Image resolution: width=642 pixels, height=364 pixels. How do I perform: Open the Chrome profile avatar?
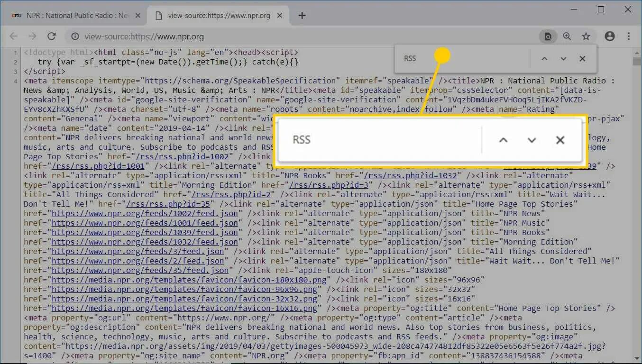[x=610, y=36]
